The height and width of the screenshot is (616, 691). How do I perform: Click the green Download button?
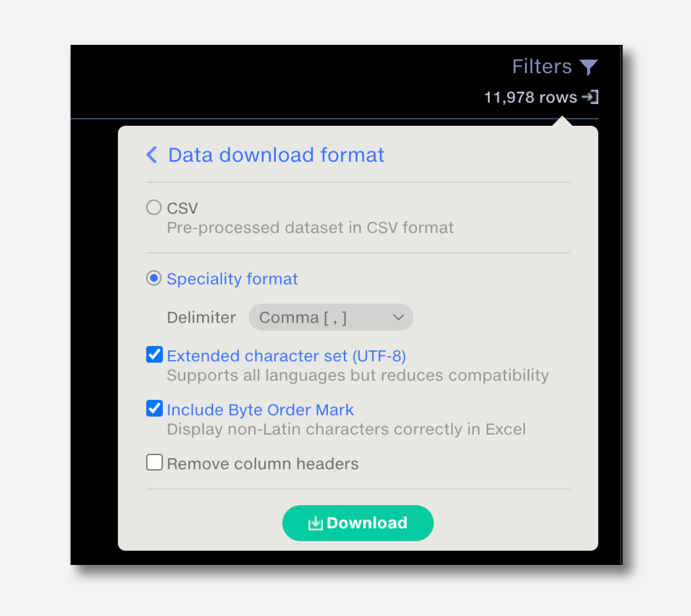[x=358, y=523]
